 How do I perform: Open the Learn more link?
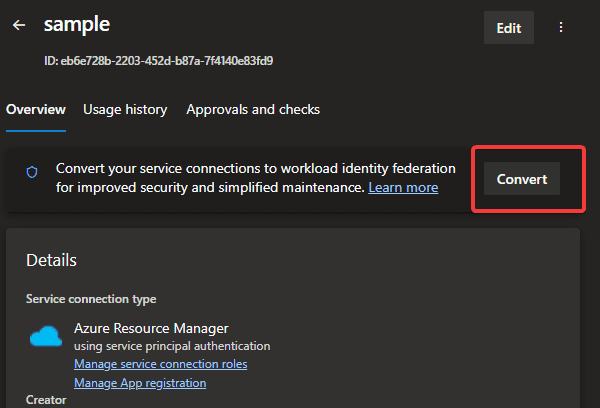tap(403, 188)
